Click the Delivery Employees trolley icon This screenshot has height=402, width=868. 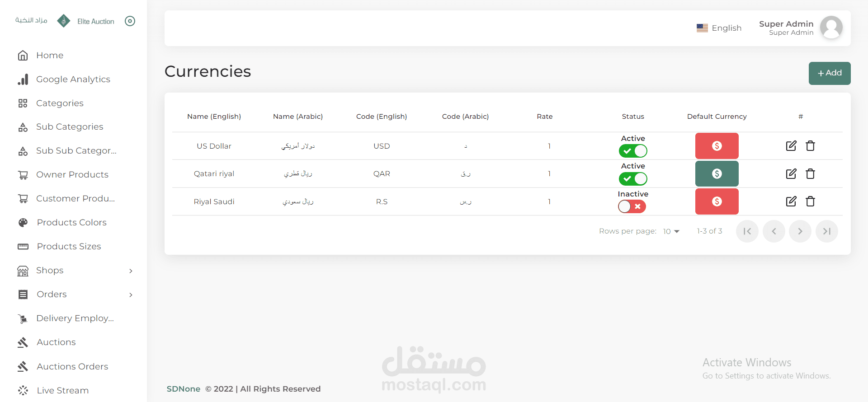23,318
